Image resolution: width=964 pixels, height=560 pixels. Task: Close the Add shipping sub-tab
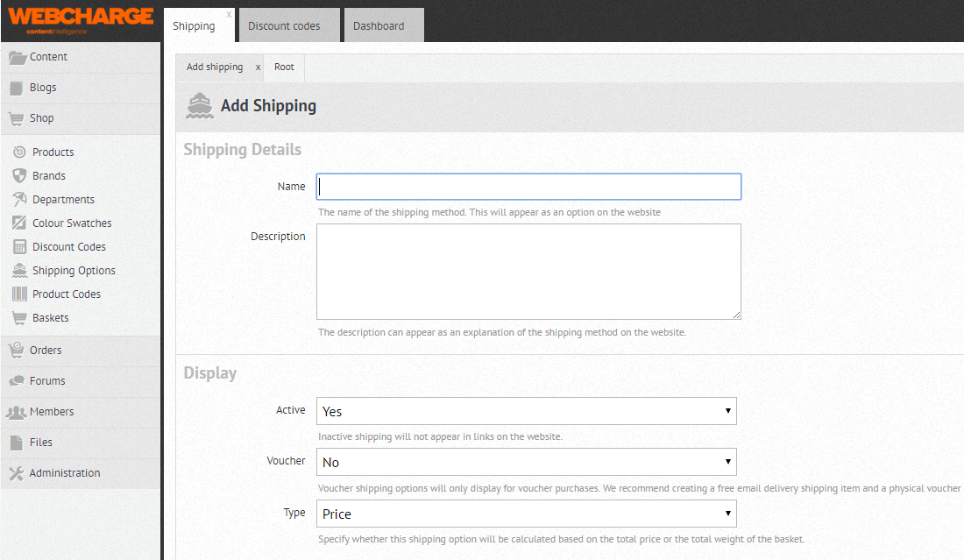(x=258, y=67)
